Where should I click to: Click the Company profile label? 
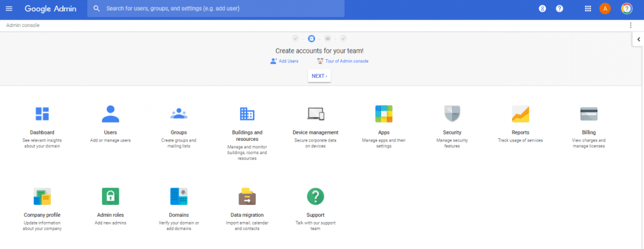[x=42, y=215]
